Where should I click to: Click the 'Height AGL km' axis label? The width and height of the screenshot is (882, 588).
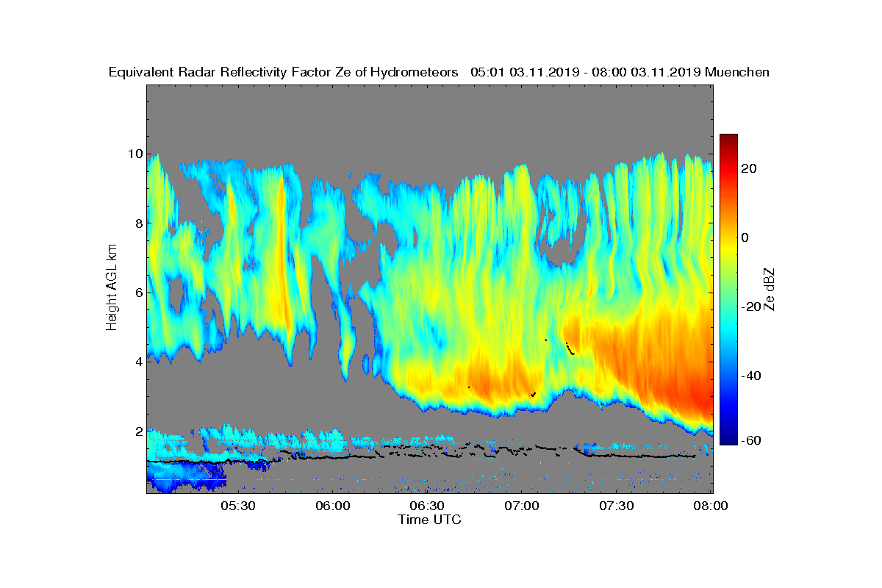click(x=112, y=288)
